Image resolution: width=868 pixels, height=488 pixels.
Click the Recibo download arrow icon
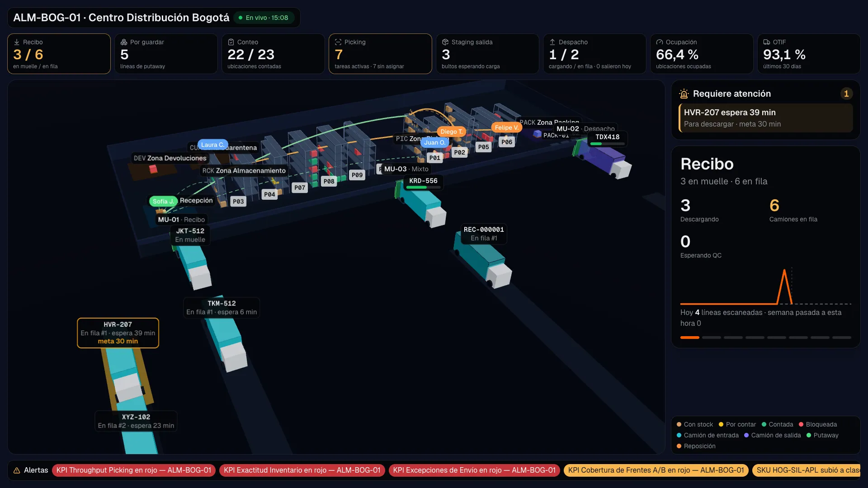[17, 42]
